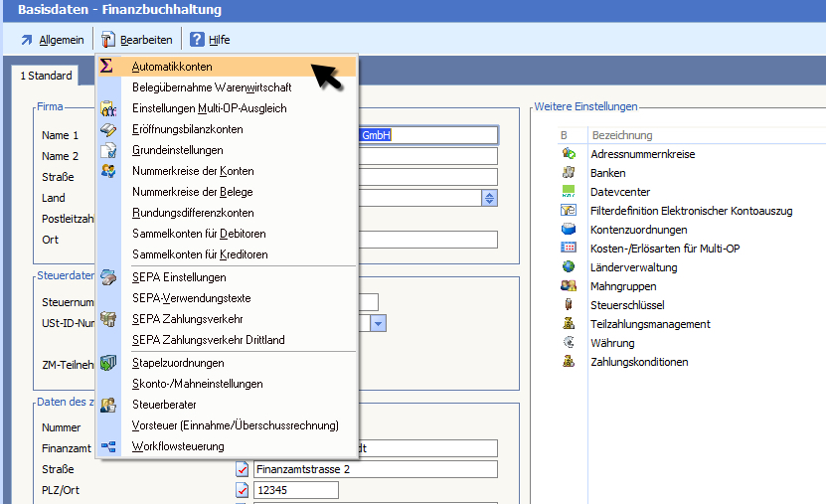Expand the USt-ID dropdown arrow
This screenshot has width=826, height=504.
tap(378, 323)
